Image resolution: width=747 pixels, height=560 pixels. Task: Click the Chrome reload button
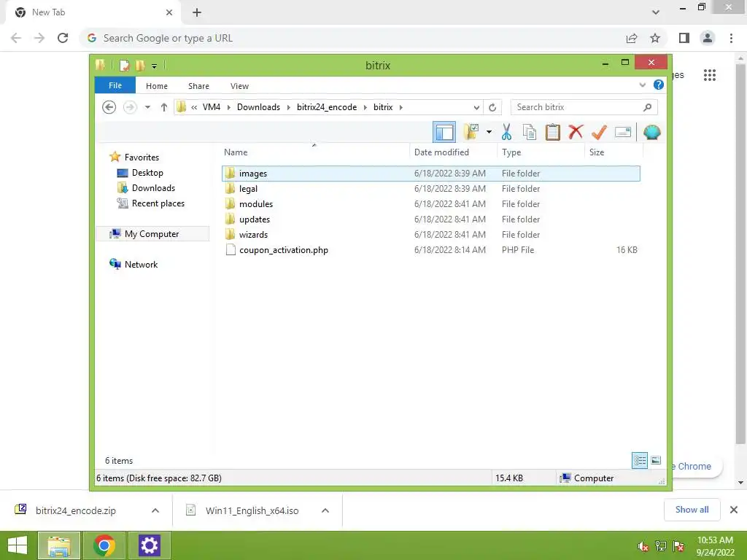[x=63, y=38]
